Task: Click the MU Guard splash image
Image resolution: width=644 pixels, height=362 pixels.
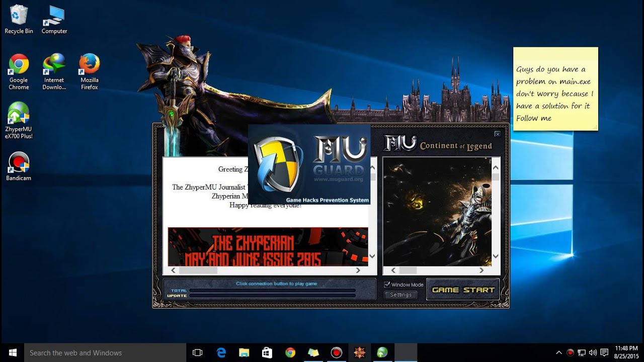Action: [x=309, y=164]
